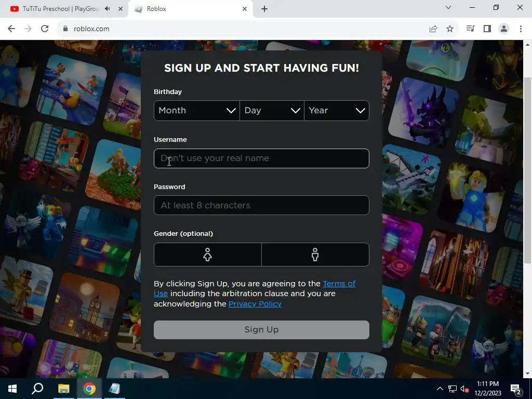532x399 pixels.
Task: Click the Sign Up button
Action: click(262, 330)
